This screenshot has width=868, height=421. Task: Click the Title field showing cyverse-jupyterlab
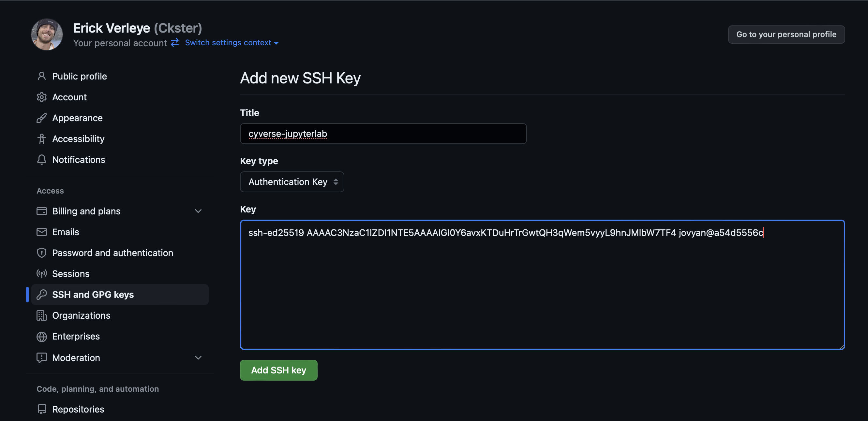[383, 133]
